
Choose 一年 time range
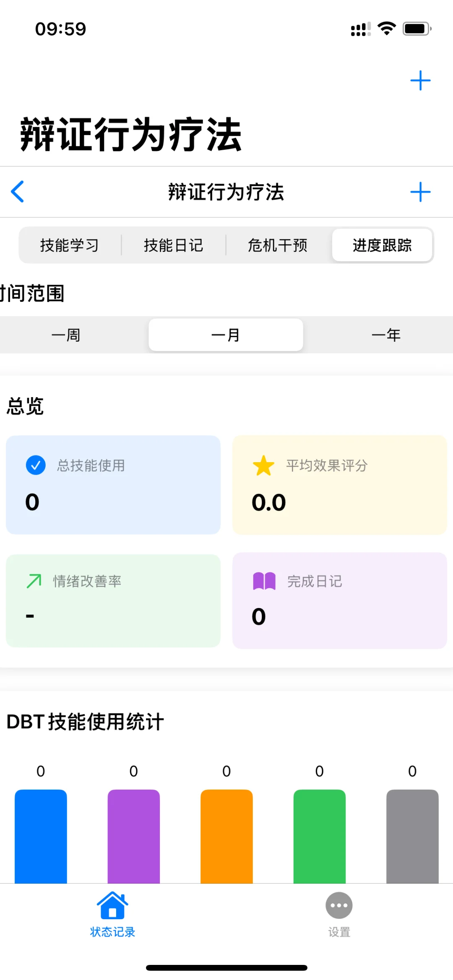(x=386, y=335)
